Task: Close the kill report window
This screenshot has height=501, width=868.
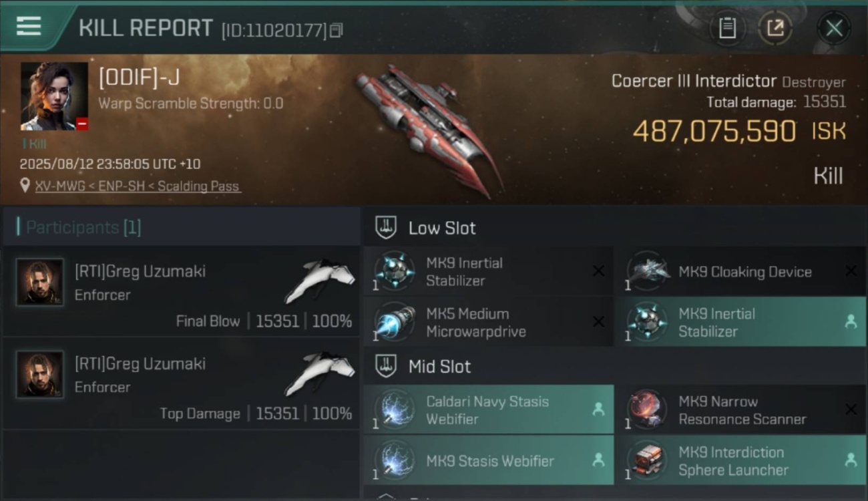Action: pos(834,28)
